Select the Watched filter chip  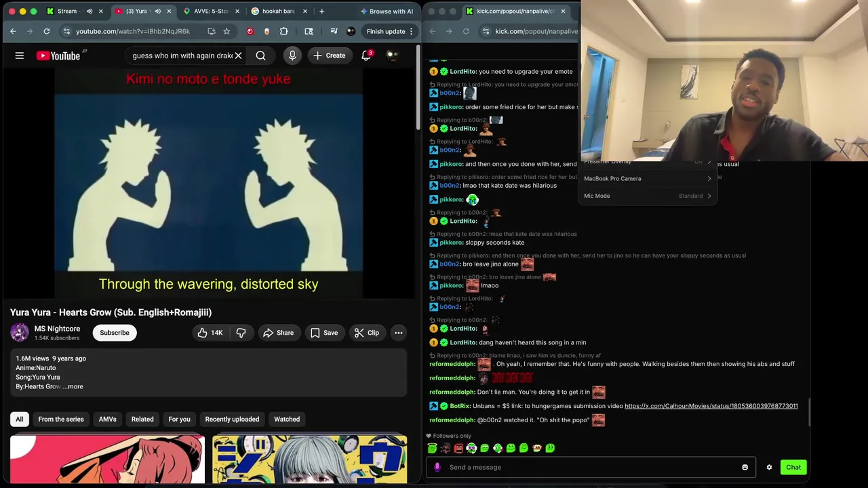[x=287, y=419]
